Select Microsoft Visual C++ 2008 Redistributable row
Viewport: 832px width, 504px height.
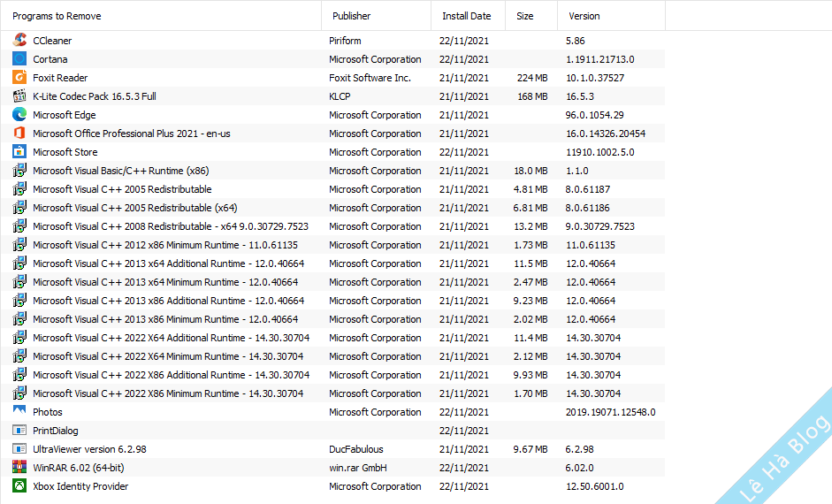(x=171, y=226)
